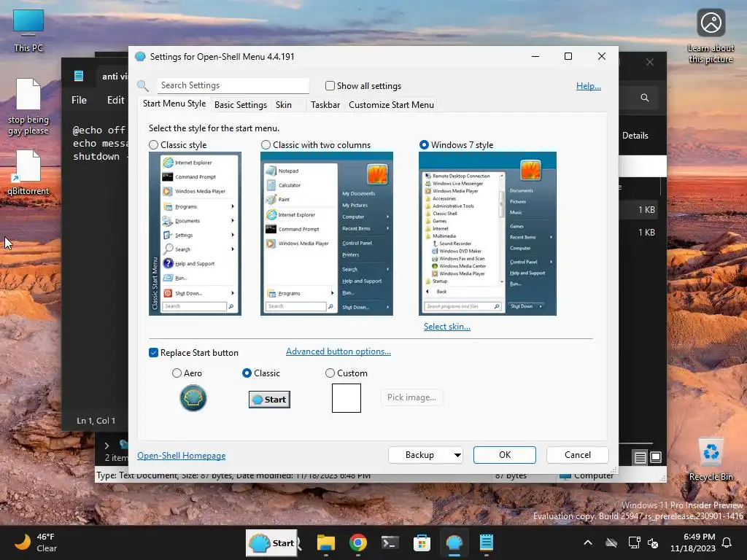
Task: Click the two-column classic preview thumbnail
Action: pyautogui.click(x=327, y=234)
